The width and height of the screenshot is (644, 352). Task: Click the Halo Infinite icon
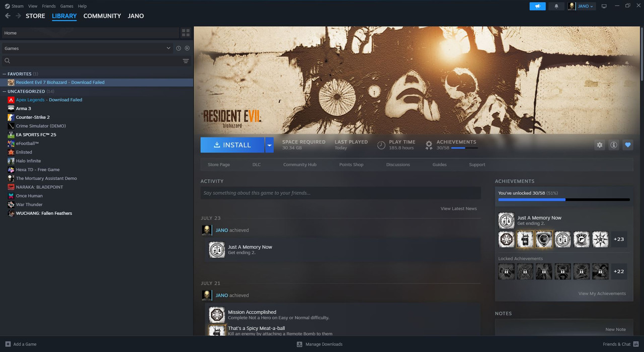pyautogui.click(x=11, y=161)
